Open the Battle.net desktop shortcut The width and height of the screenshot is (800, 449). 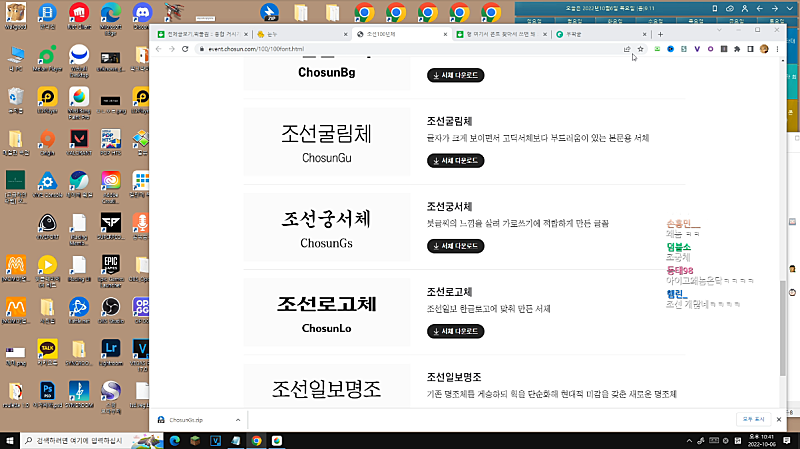(79, 310)
